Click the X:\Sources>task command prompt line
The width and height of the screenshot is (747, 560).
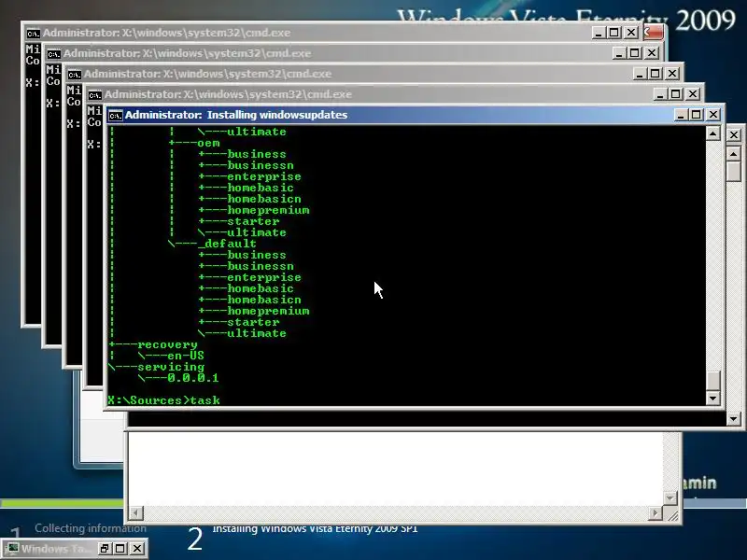pos(164,400)
